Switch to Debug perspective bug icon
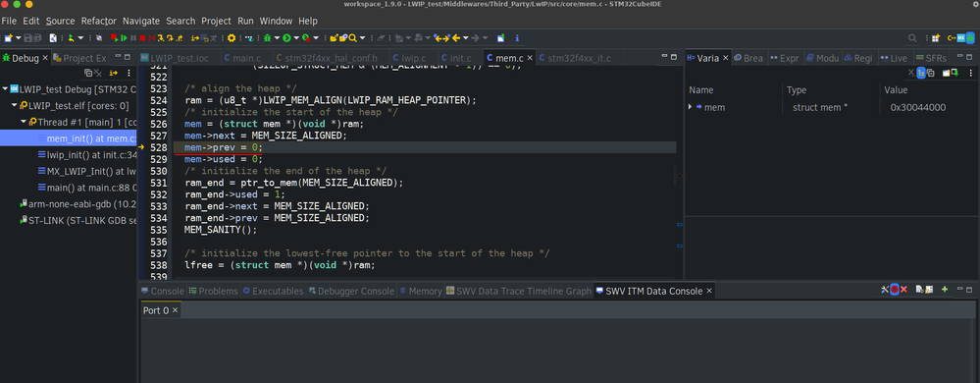 point(970,38)
